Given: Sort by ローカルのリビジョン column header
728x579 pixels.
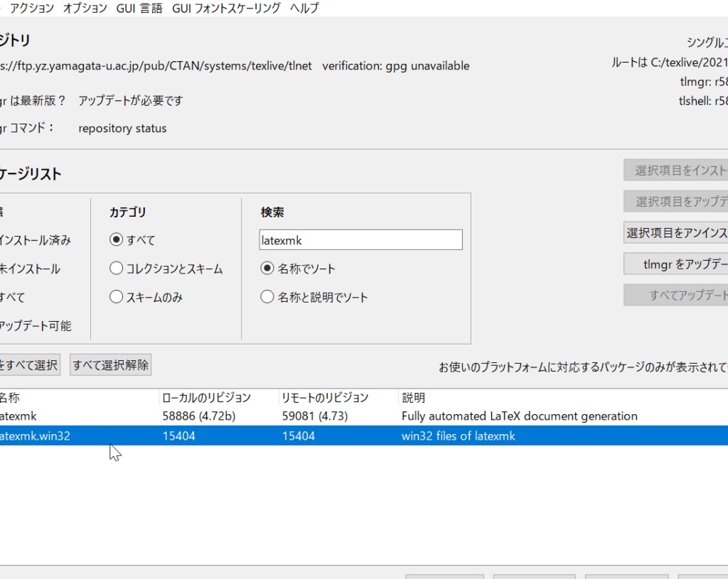Looking at the screenshot, I should pos(206,397).
